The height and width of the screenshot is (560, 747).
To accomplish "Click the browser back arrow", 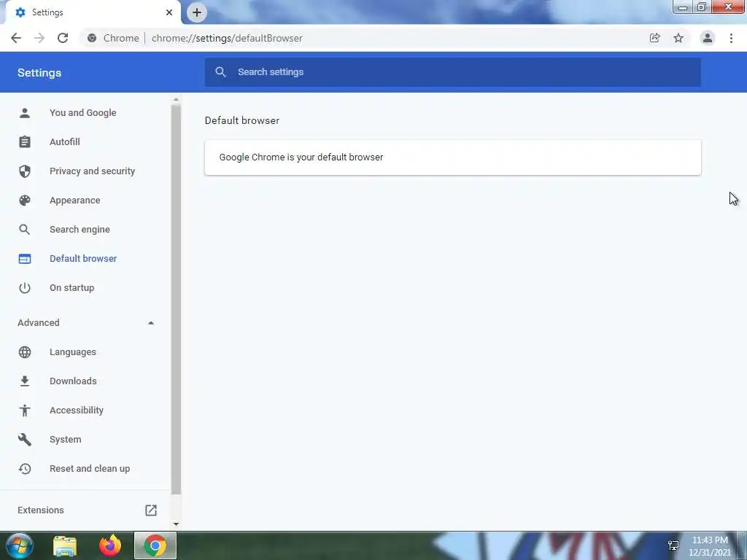I will [x=16, y=38].
